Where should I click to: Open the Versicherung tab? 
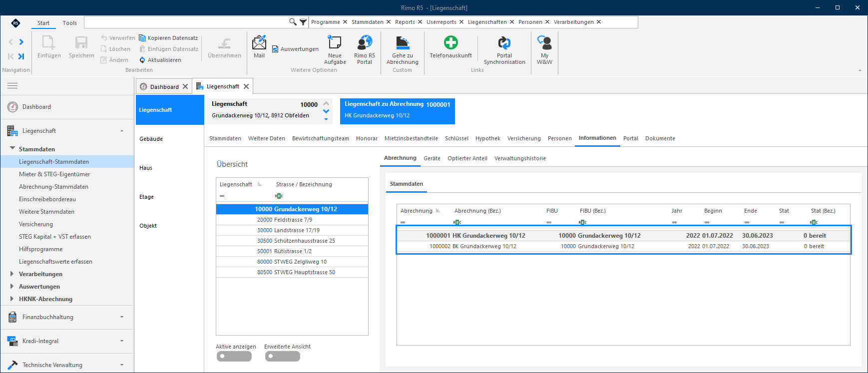524,138
